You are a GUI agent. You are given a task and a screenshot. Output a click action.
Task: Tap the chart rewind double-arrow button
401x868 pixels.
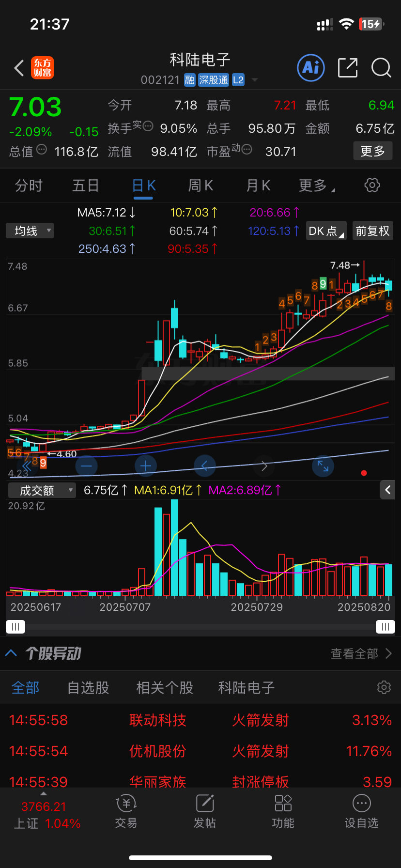[x=27, y=466]
